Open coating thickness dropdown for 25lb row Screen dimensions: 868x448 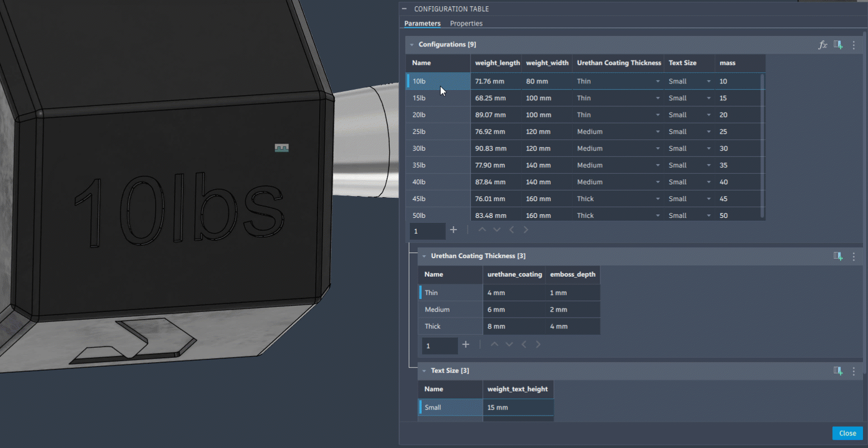(657, 132)
